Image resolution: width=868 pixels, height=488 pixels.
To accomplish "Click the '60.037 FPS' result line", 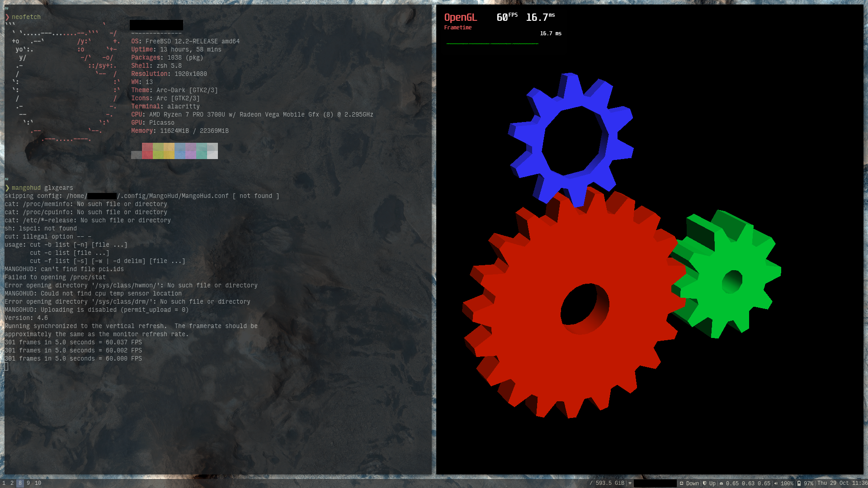I will [x=73, y=343].
